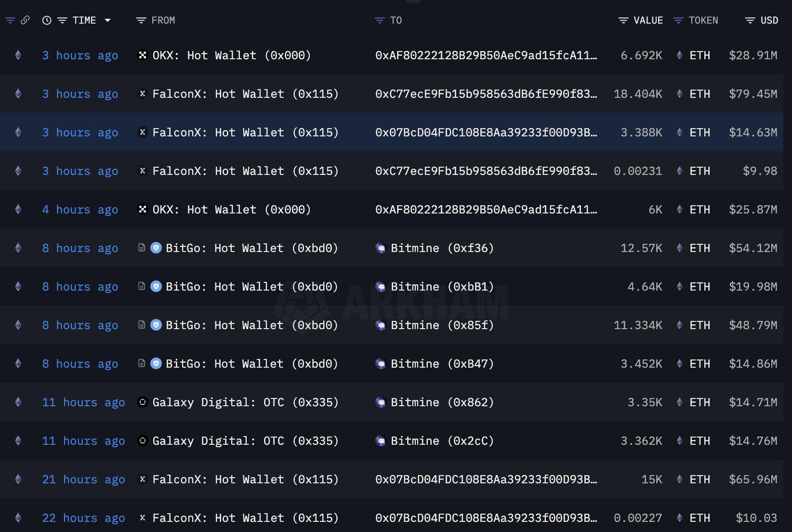Click the Bitmine avatar icon next to 0xbB1
The width and height of the screenshot is (792, 532).
381,287
